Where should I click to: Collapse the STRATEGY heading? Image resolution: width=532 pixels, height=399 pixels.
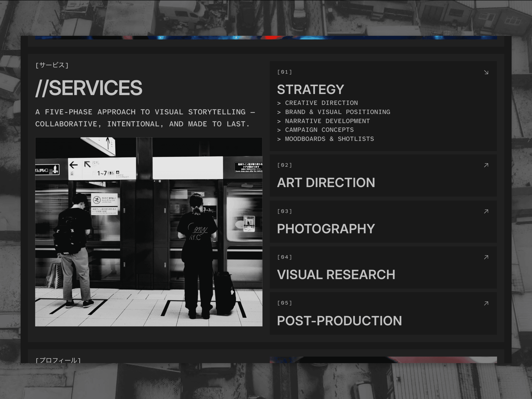click(x=311, y=90)
